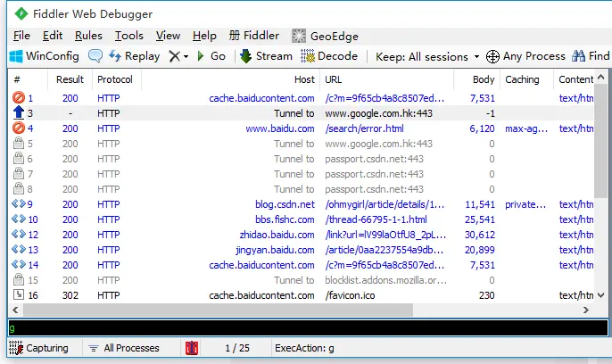Click the HTML arrows icon on session 10
This screenshot has height=364, width=612.
click(19, 219)
